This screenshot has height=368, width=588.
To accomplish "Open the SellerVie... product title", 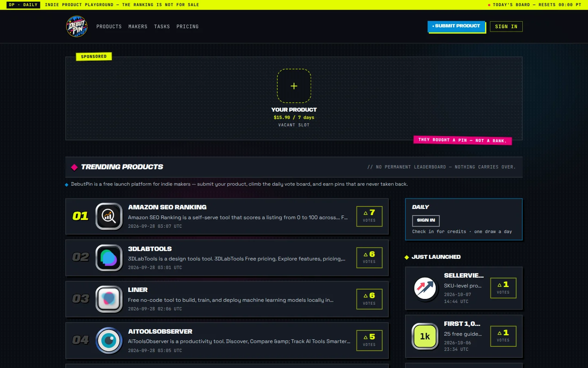I will 464,276.
